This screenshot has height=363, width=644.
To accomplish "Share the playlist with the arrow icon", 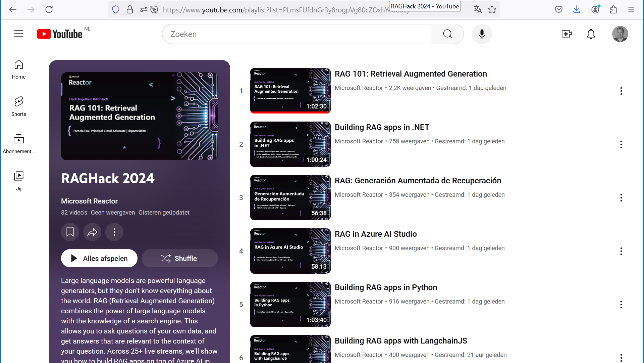I will [x=92, y=232].
